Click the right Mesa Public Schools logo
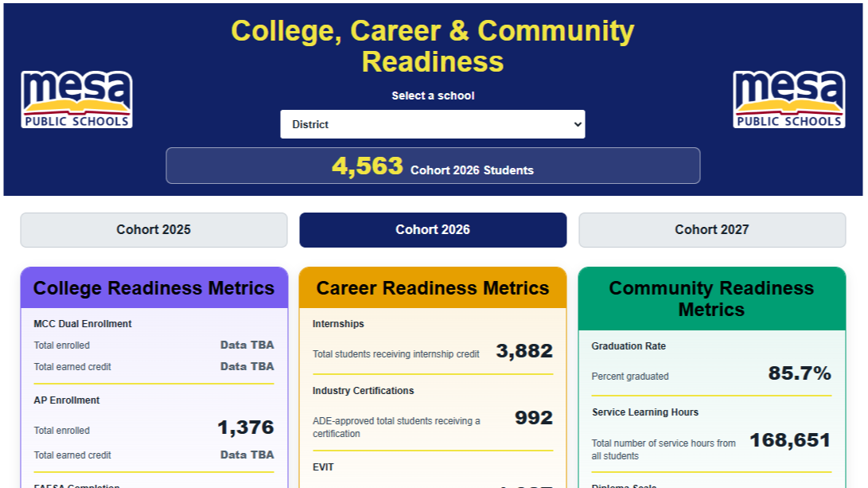This screenshot has width=868, height=488. pos(789,100)
